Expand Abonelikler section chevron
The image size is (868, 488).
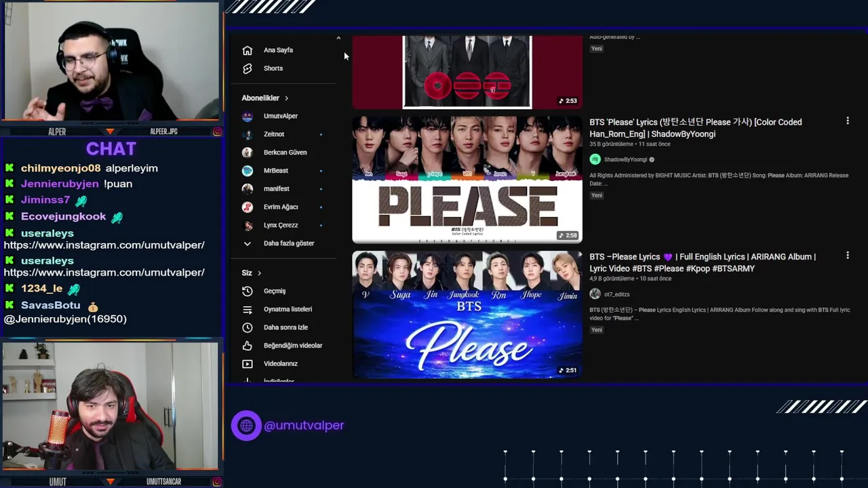click(x=286, y=98)
